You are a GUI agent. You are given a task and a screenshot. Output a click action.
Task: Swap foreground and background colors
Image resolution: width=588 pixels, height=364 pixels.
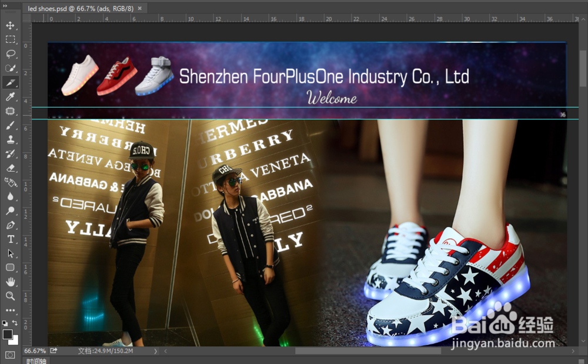pos(15,323)
